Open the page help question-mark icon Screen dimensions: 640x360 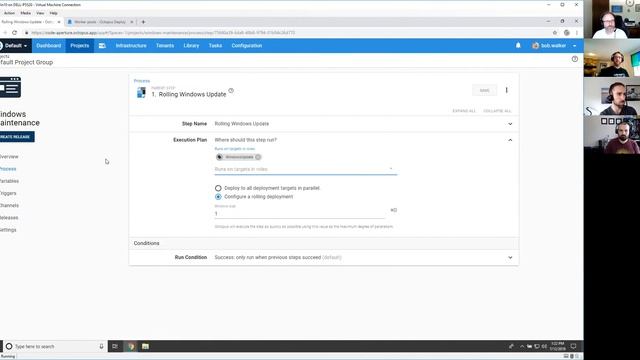pos(575,59)
